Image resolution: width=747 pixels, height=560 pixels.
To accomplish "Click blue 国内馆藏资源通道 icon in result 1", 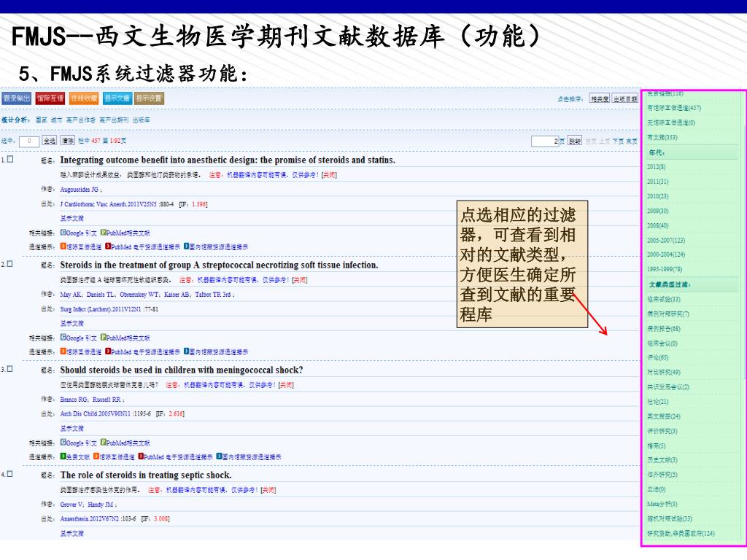I will [187, 246].
